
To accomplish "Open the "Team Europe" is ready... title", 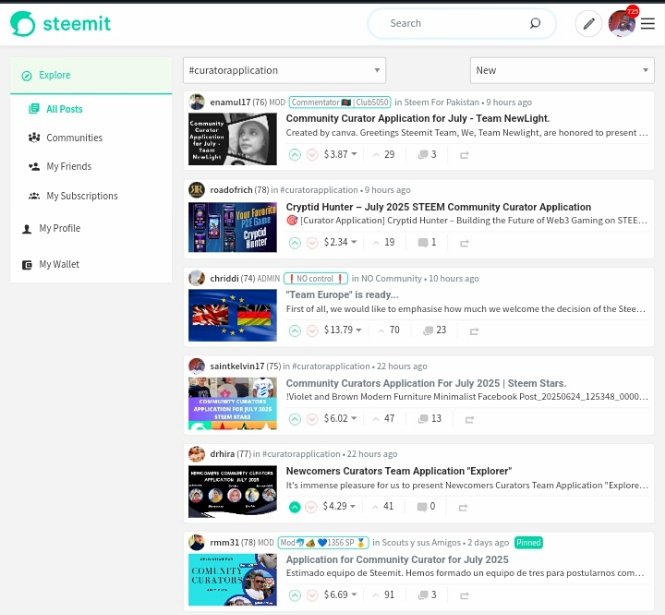I will (x=342, y=294).
